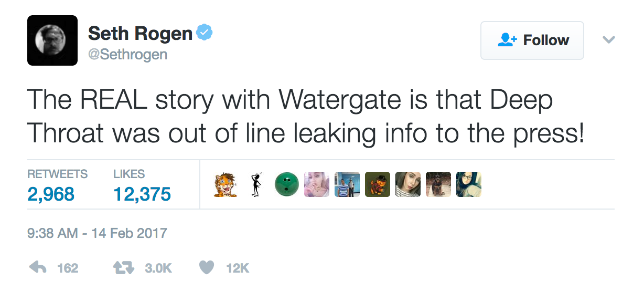Screen dimensions: 644x291
Task: Open the @Sethrogen handle link
Action: pyautogui.click(x=127, y=54)
